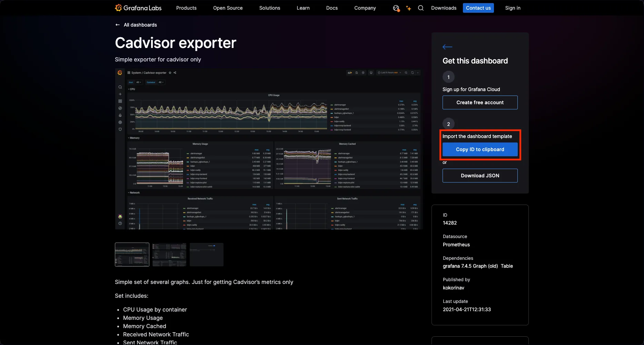644x345 pixels.
Task: Click the Cadvisor exporter page title
Action: 176,43
